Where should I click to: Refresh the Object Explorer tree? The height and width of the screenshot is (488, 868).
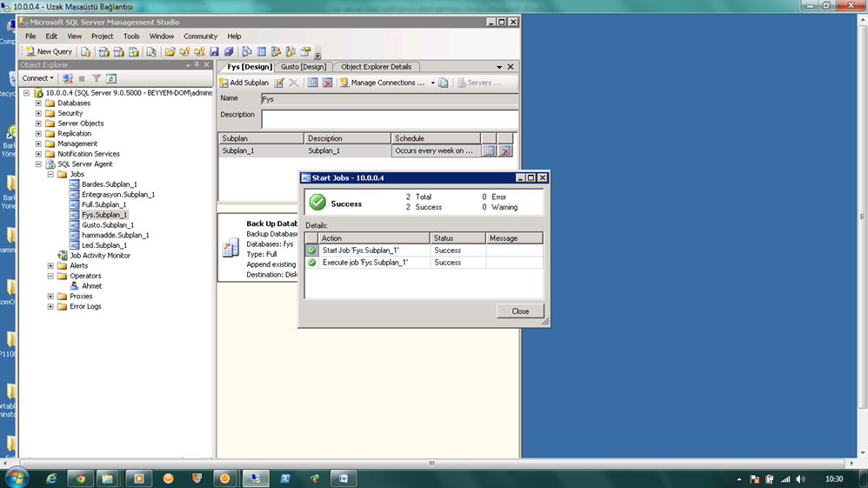click(x=111, y=78)
